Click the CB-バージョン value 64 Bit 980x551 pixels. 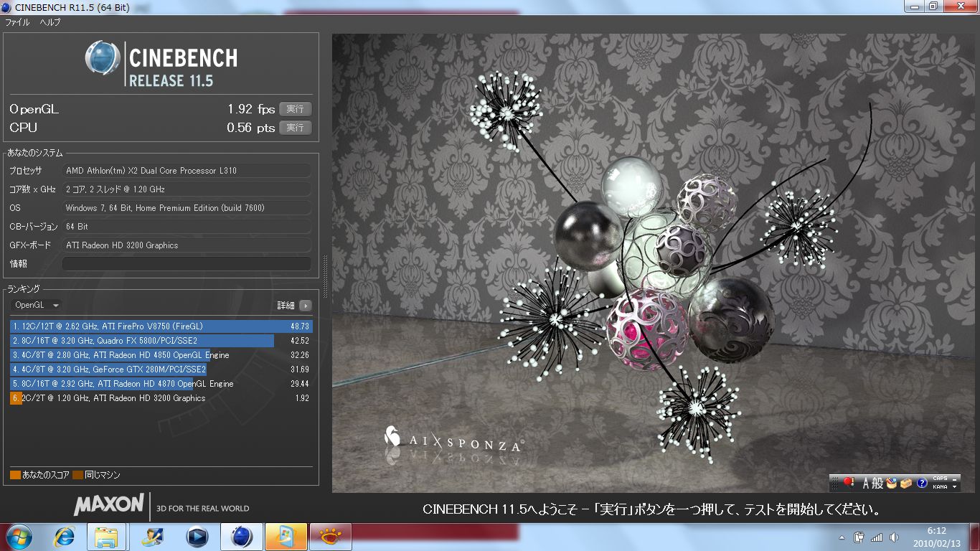[187, 227]
